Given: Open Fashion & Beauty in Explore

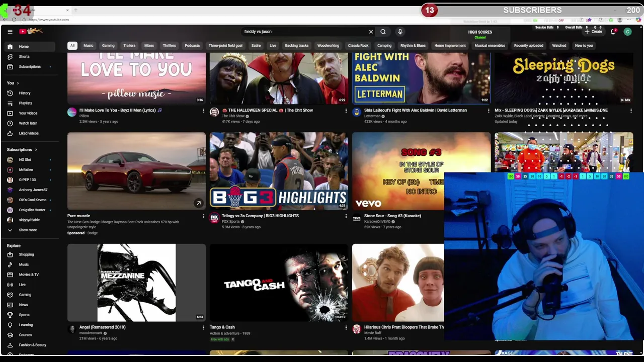Looking at the screenshot, I should (x=33, y=345).
